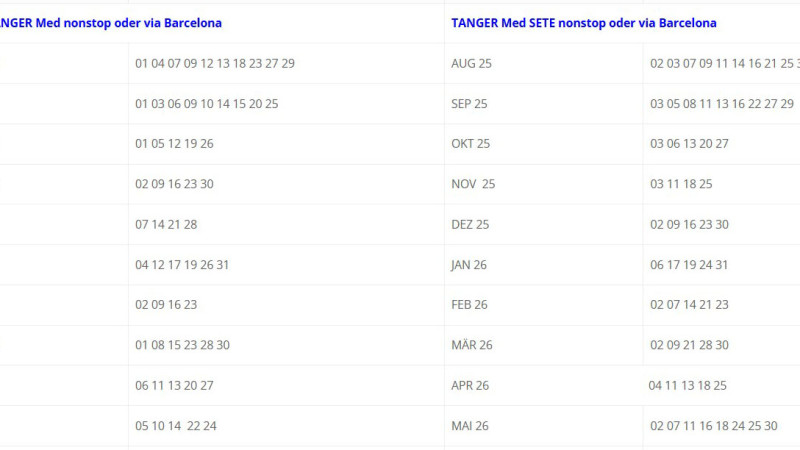
Task: Click the OKT 25 row label
Action: (x=470, y=144)
